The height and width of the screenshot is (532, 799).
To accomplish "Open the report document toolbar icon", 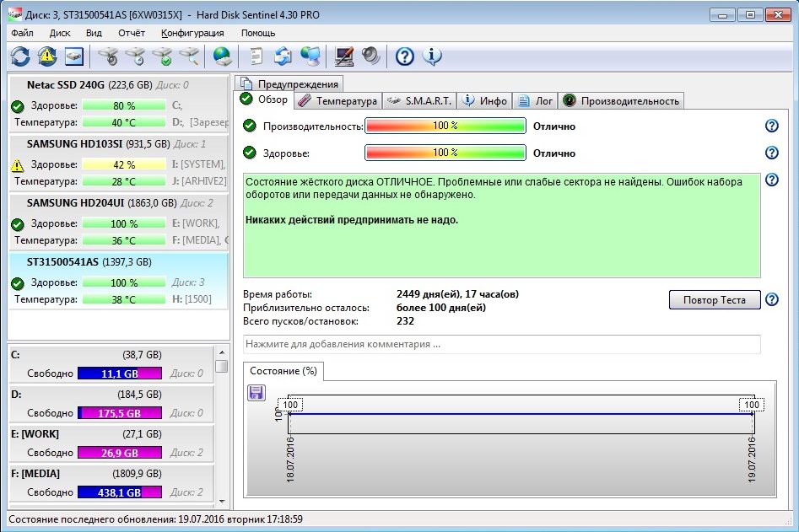I will click(x=256, y=56).
